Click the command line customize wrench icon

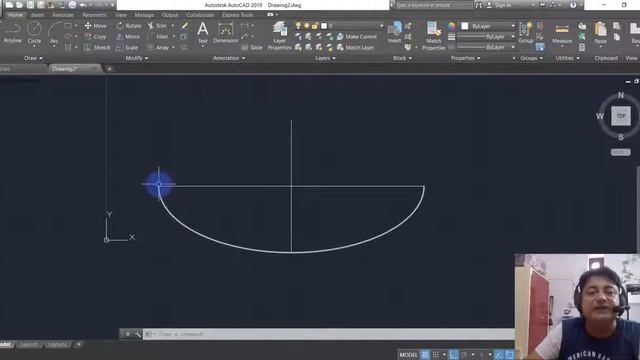pyautogui.click(x=138, y=334)
